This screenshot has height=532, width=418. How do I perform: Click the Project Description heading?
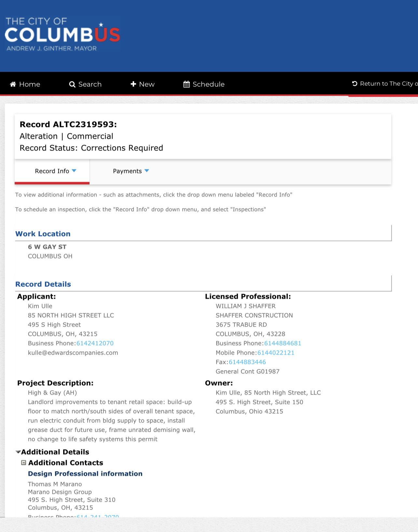point(55,383)
